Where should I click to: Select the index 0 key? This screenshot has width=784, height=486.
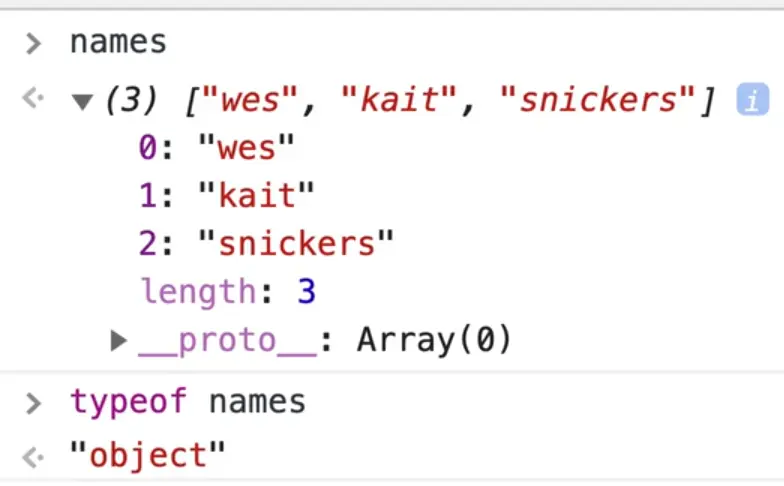[148, 149]
